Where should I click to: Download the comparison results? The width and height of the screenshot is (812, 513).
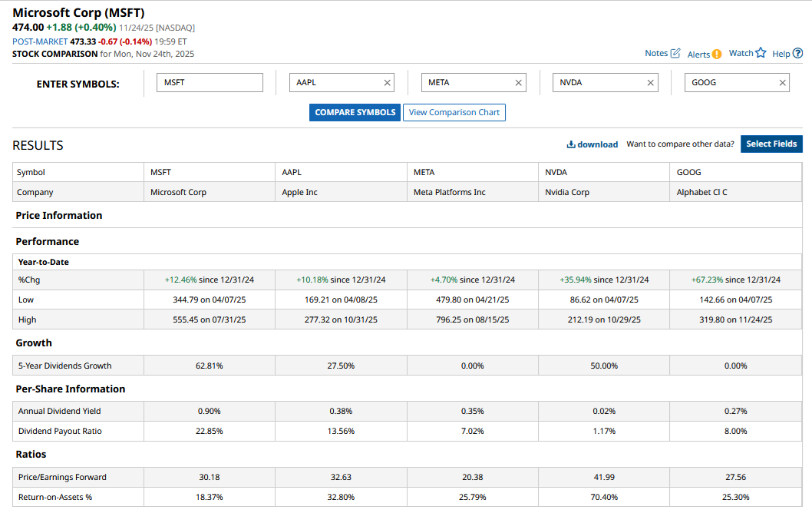592,144
